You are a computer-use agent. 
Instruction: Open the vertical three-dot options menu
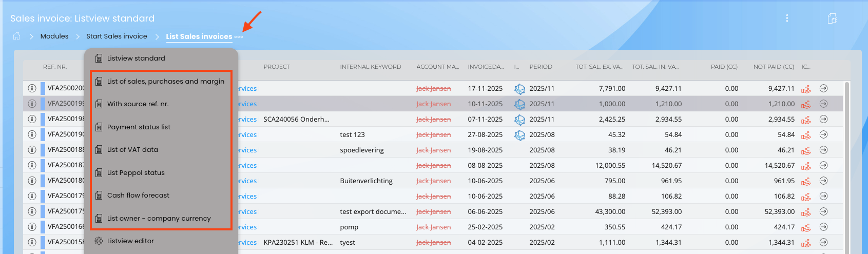pos(786,18)
